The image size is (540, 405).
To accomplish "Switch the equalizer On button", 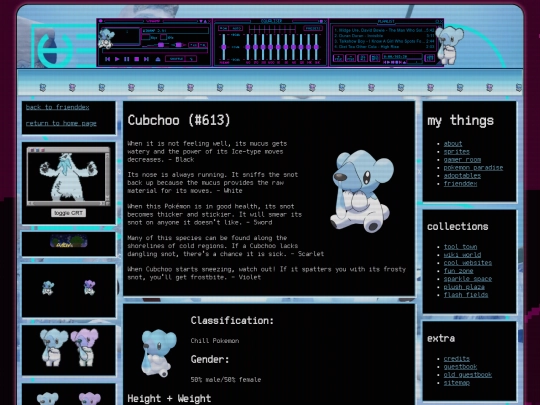I will (224, 28).
